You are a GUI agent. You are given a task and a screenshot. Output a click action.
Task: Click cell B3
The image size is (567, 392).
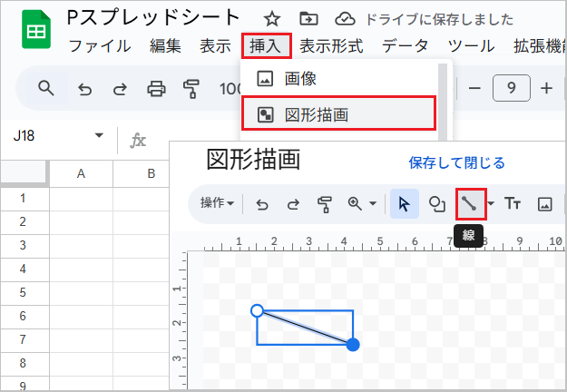(142, 246)
